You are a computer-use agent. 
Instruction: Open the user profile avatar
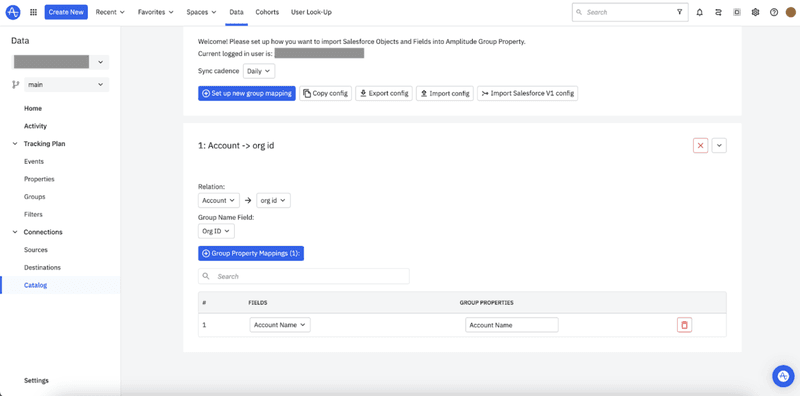point(790,12)
